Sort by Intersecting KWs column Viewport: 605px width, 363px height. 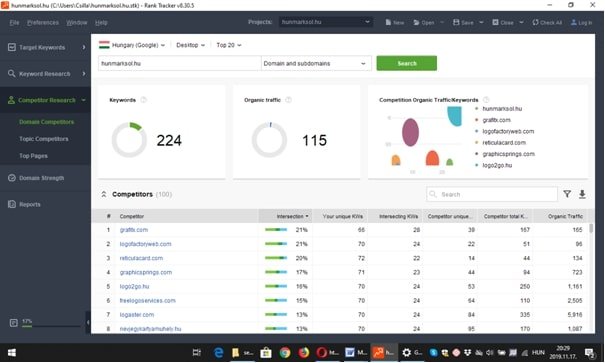[395, 216]
